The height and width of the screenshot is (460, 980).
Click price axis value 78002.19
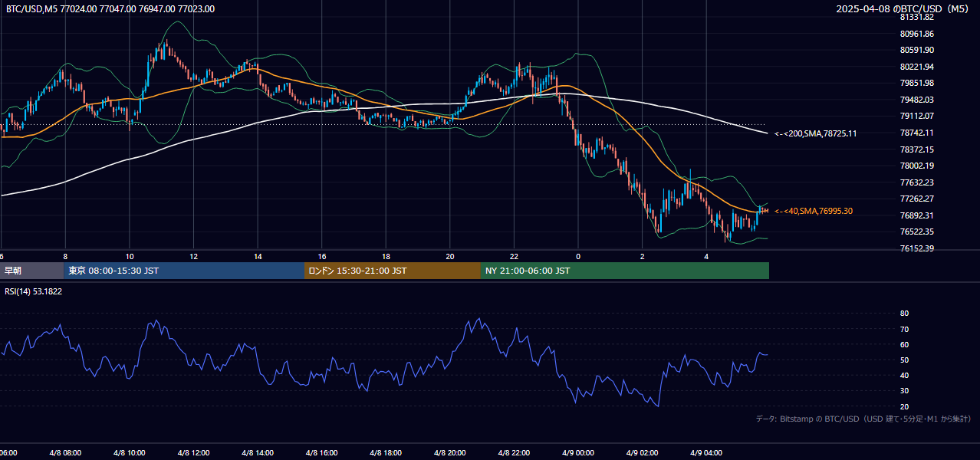[916, 166]
